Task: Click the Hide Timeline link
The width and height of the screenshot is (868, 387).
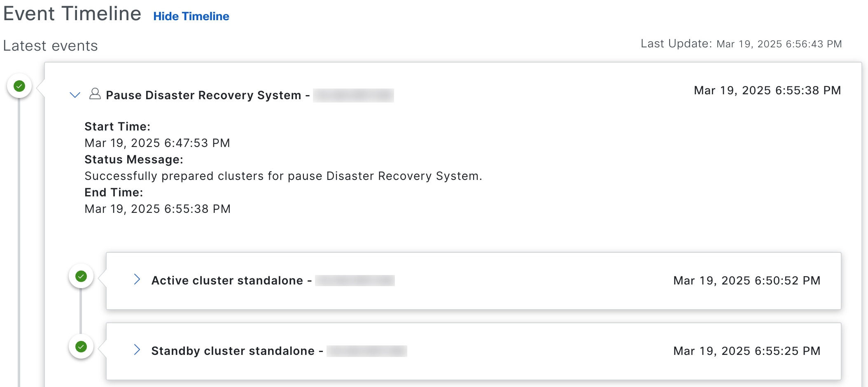Action: (191, 16)
